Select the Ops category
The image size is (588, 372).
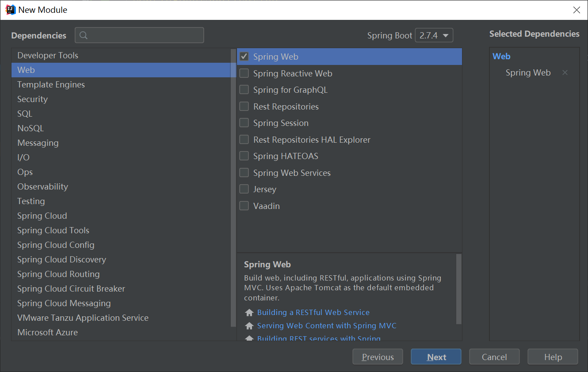(121, 172)
